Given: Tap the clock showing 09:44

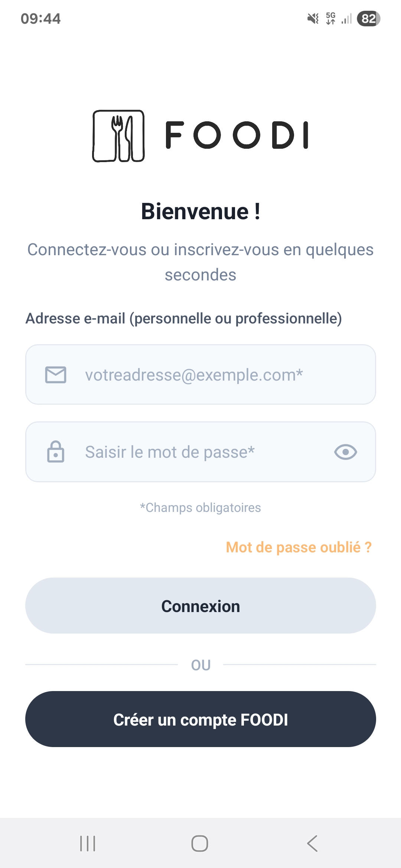Looking at the screenshot, I should coord(40,19).
